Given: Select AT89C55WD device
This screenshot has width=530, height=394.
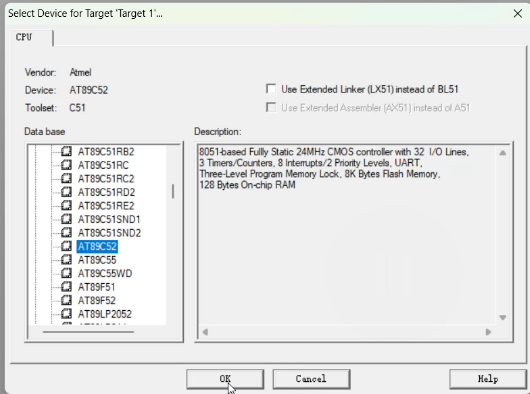Looking at the screenshot, I should click(105, 273).
